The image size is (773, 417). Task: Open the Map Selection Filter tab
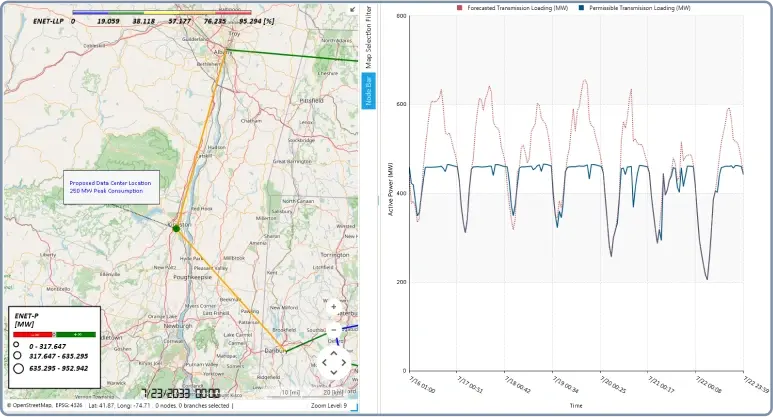(x=368, y=39)
